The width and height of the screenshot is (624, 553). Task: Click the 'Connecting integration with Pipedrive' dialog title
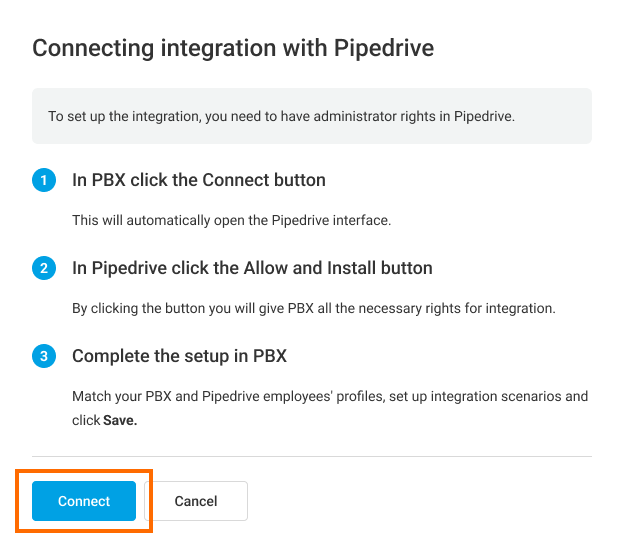coord(233,48)
